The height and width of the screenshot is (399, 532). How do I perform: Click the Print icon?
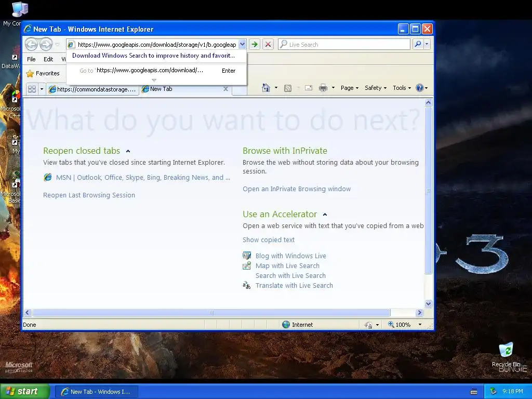323,88
